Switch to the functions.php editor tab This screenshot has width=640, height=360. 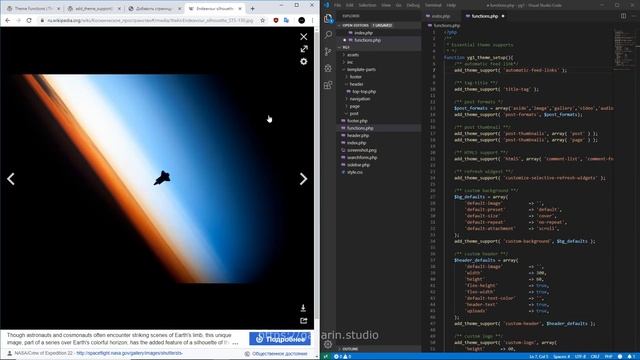tap(485, 16)
